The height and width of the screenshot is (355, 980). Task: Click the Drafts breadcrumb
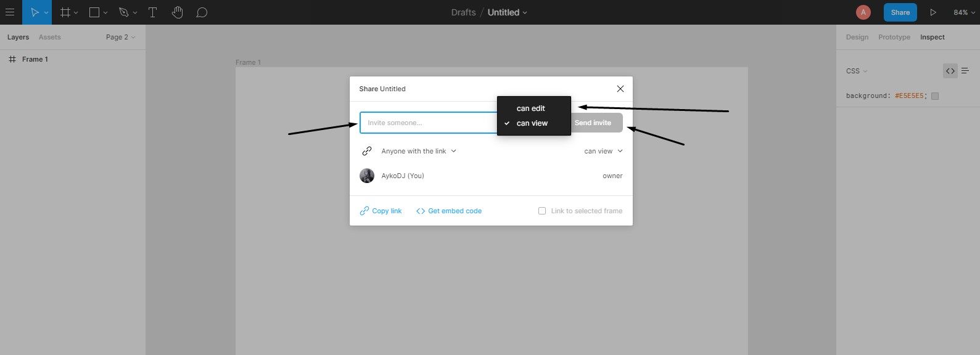pyautogui.click(x=463, y=12)
